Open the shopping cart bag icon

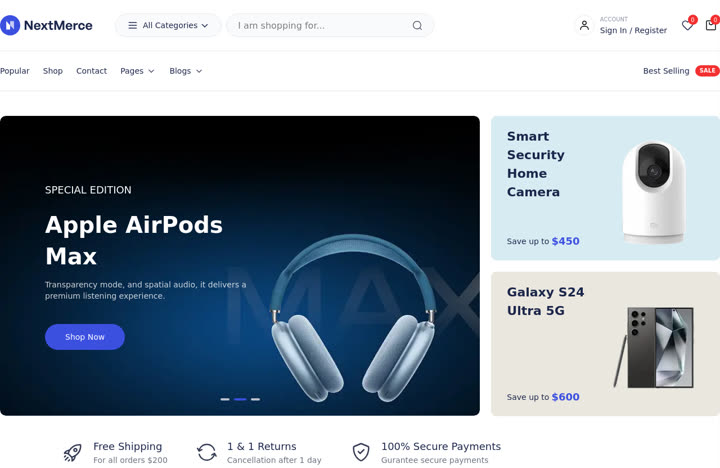711,25
